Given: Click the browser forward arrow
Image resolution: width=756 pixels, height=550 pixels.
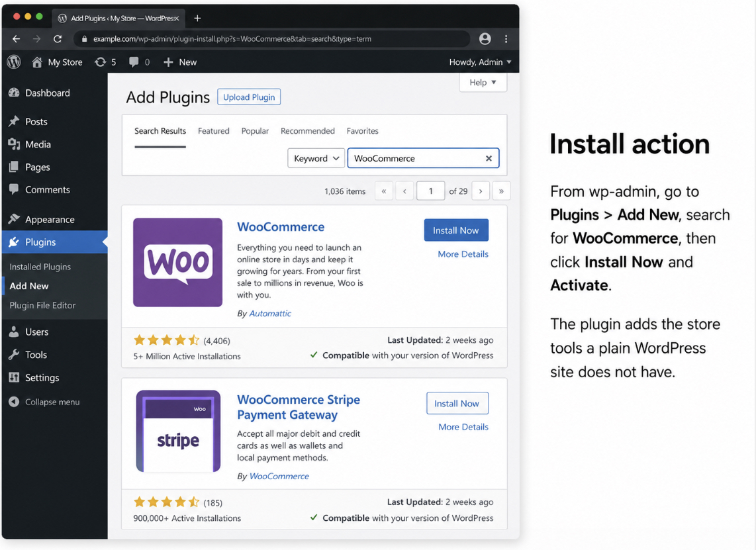Looking at the screenshot, I should (x=36, y=38).
